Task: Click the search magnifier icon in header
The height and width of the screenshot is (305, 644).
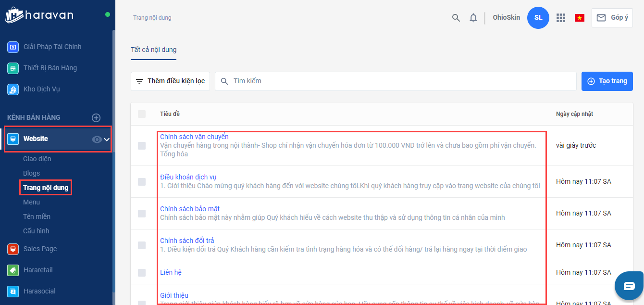Action: (x=456, y=18)
